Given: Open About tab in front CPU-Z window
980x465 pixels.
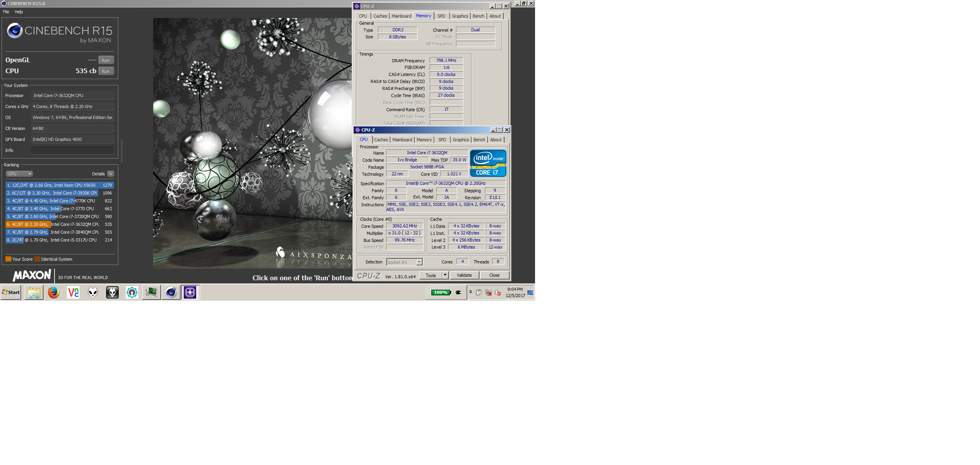Looking at the screenshot, I should (x=496, y=140).
